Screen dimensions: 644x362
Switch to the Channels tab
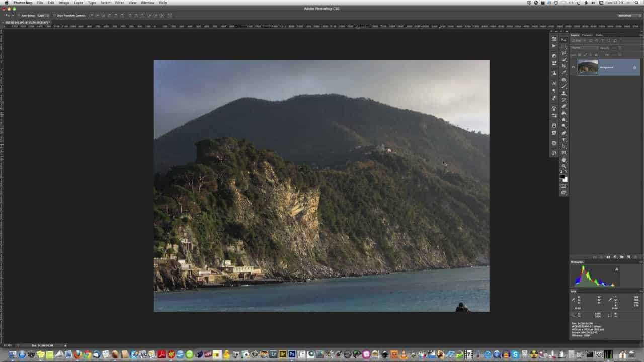(587, 35)
